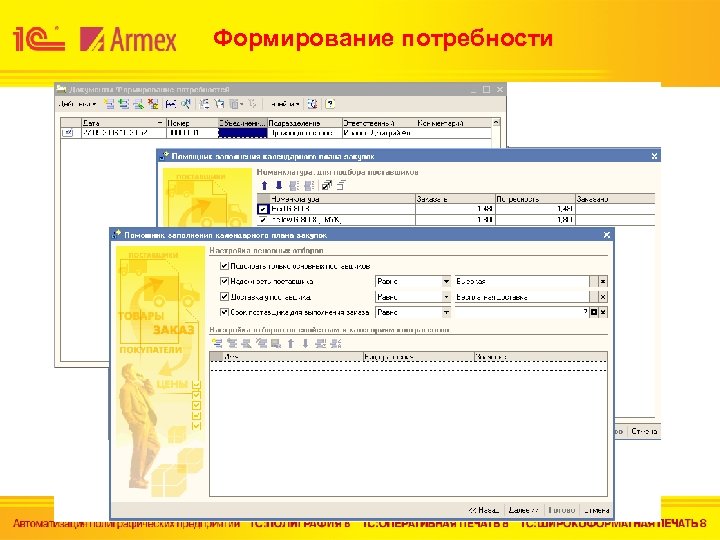
Task: Click blue Move down arrow above Номенклатура table
Action: [279, 186]
